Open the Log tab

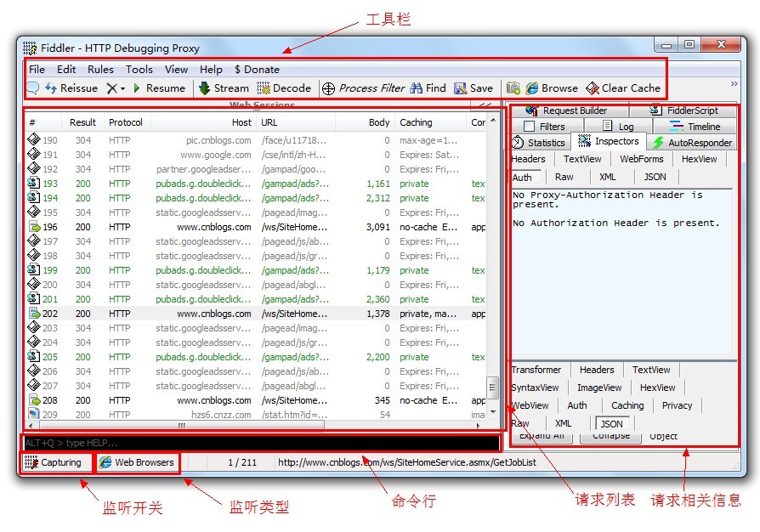[617, 127]
